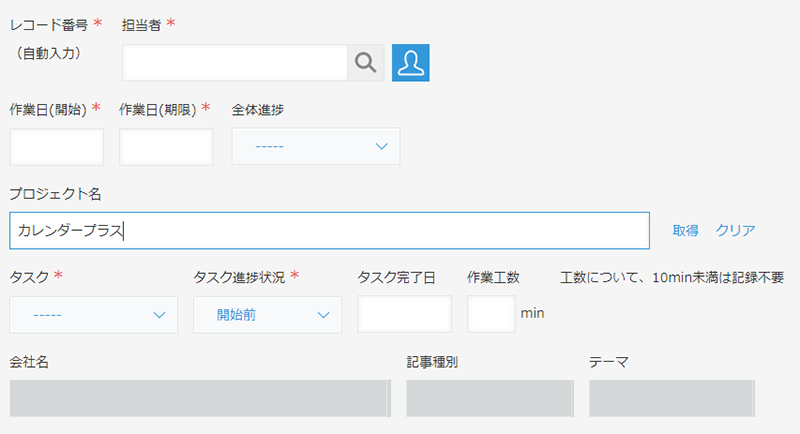
Task: Click the disabled 記事種別 field
Action: point(490,398)
